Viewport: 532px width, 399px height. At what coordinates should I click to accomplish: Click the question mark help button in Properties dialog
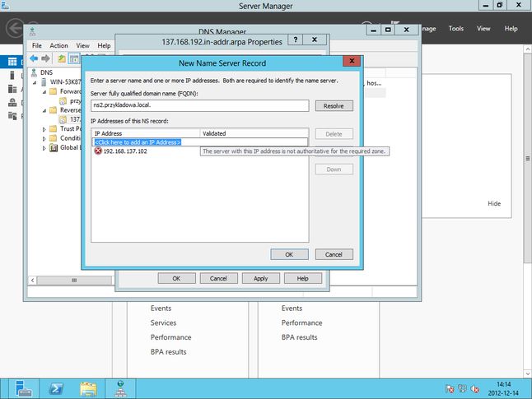coord(296,39)
